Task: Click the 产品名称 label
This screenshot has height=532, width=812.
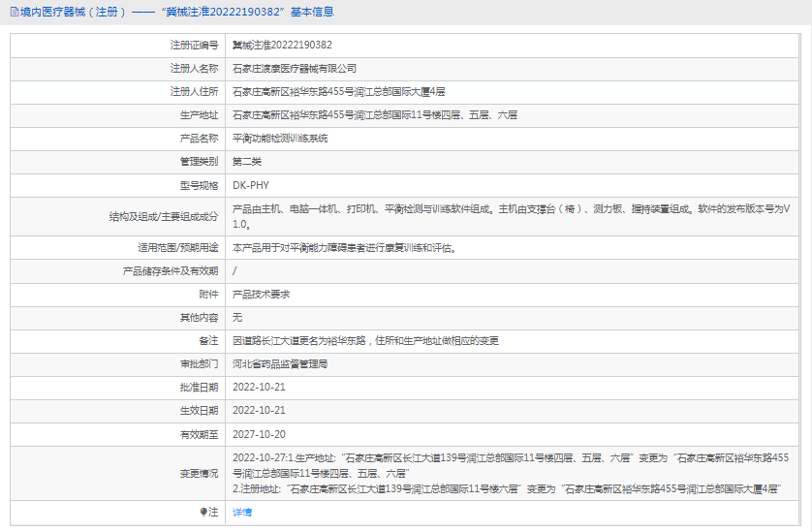Action: [x=199, y=139]
